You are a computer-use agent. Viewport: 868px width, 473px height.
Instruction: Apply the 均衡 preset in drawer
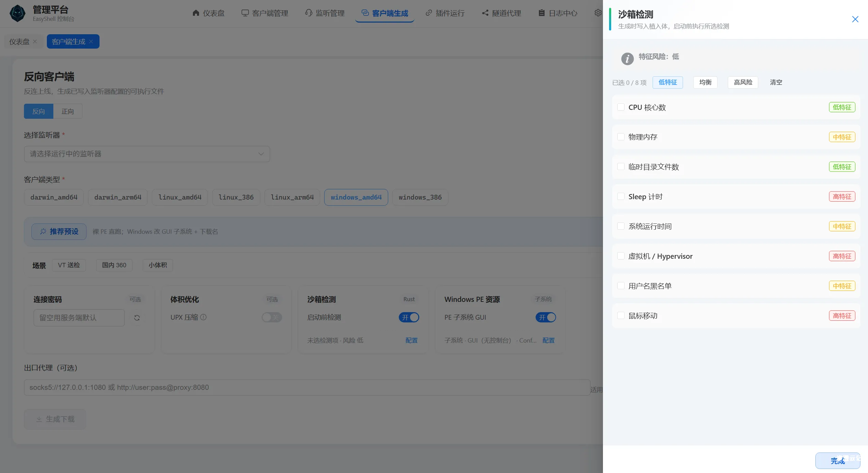(705, 82)
